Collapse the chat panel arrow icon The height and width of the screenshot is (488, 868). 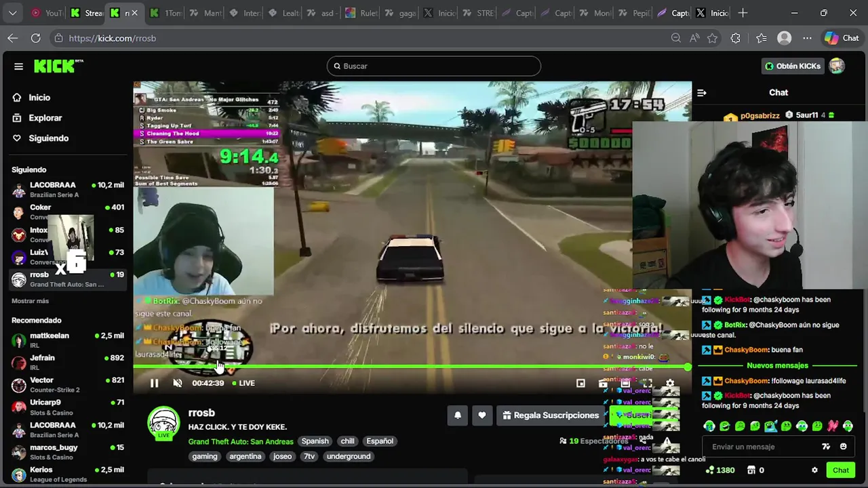[702, 93]
